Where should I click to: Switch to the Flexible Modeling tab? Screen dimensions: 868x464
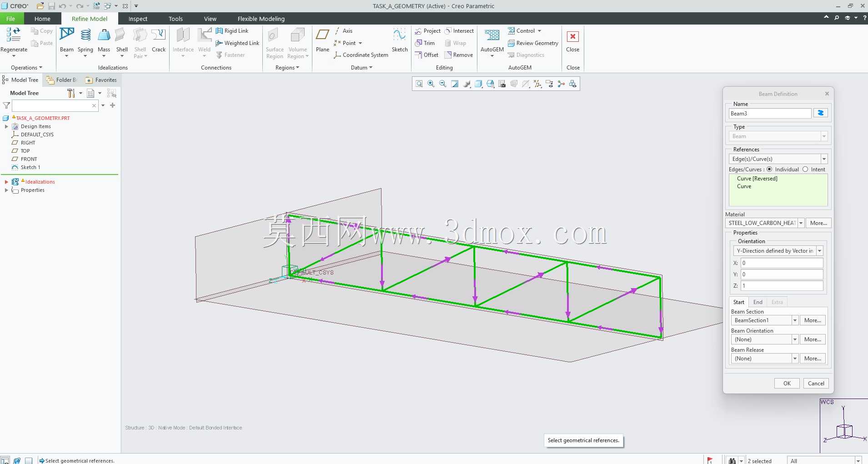point(261,19)
